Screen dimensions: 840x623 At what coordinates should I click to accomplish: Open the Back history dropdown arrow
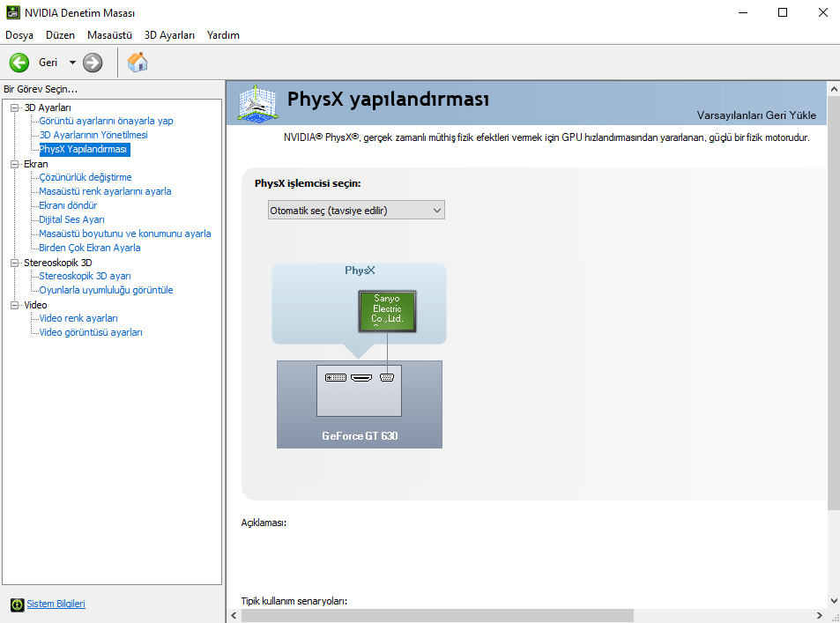coord(72,63)
